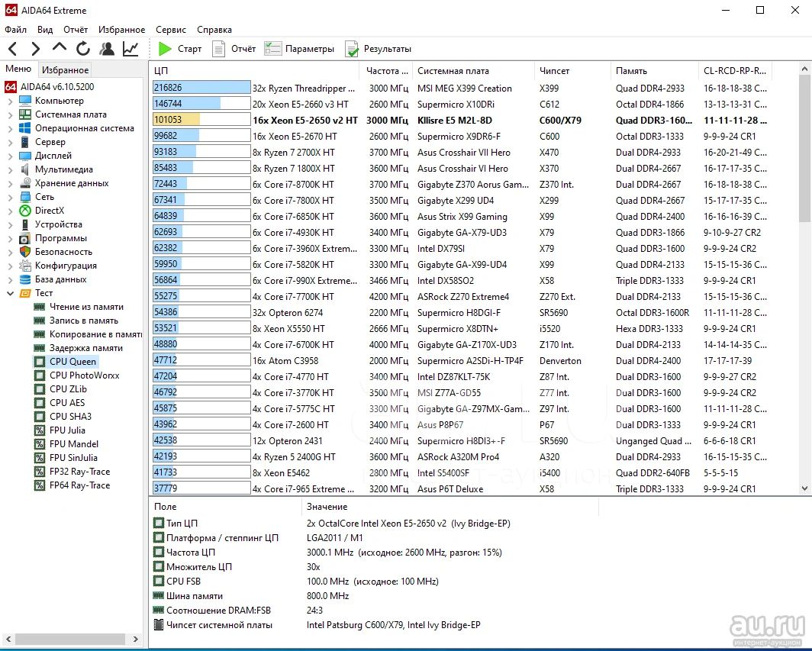Switch to the Избранное sidebar tab
Image resolution: width=812 pixels, height=651 pixels.
(x=66, y=70)
